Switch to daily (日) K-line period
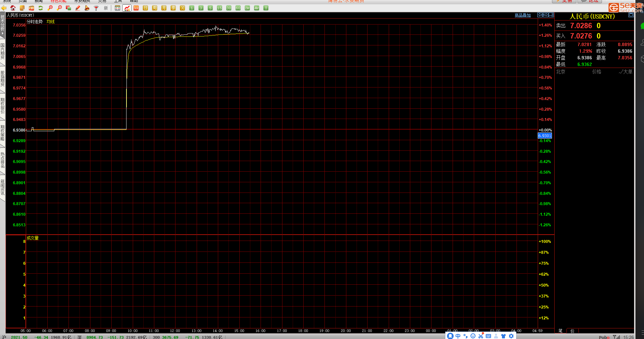The image size is (644, 339). pyautogui.click(x=145, y=8)
